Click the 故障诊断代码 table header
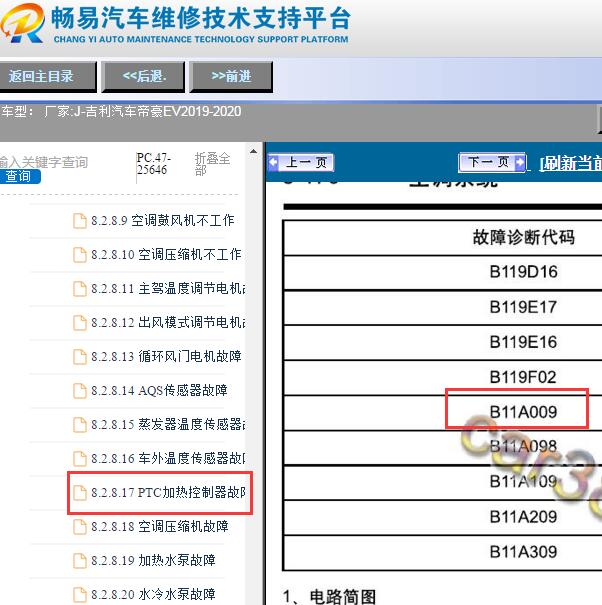The height and width of the screenshot is (605, 602). pos(524,237)
